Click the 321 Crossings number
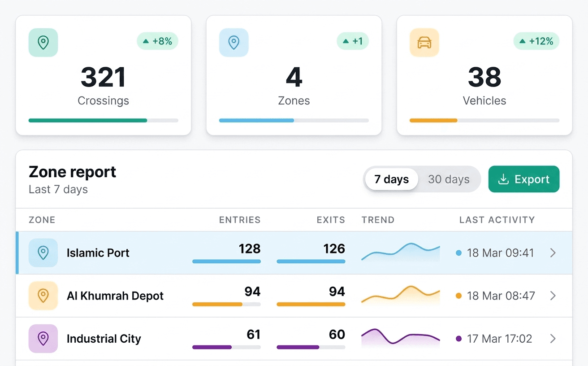 tap(104, 77)
